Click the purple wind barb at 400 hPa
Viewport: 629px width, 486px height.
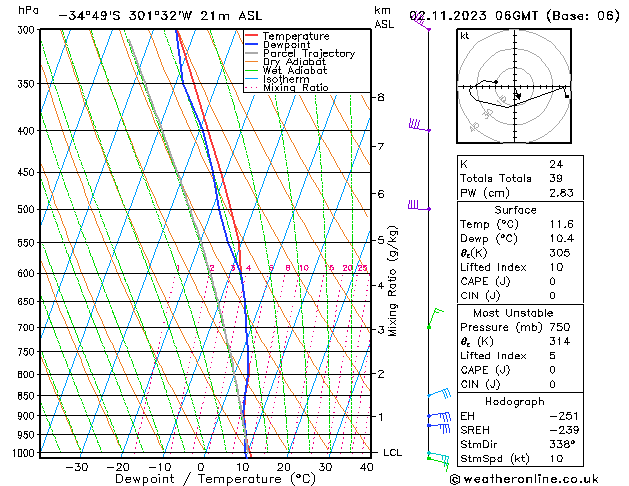pyautogui.click(x=418, y=126)
